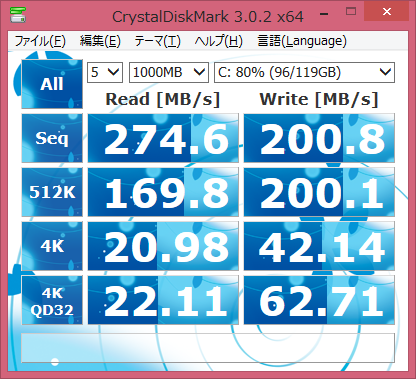416x379 pixels.
Task: Start the 4K QD32 test
Action: (x=52, y=300)
